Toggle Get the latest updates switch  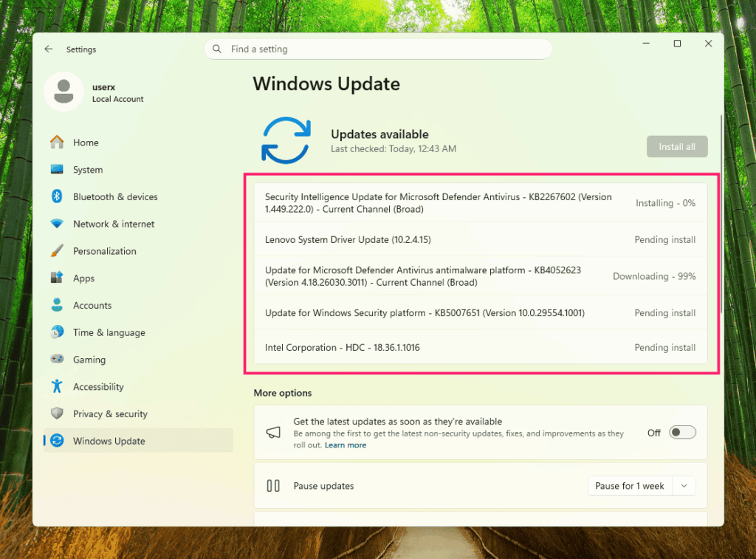[682, 433]
